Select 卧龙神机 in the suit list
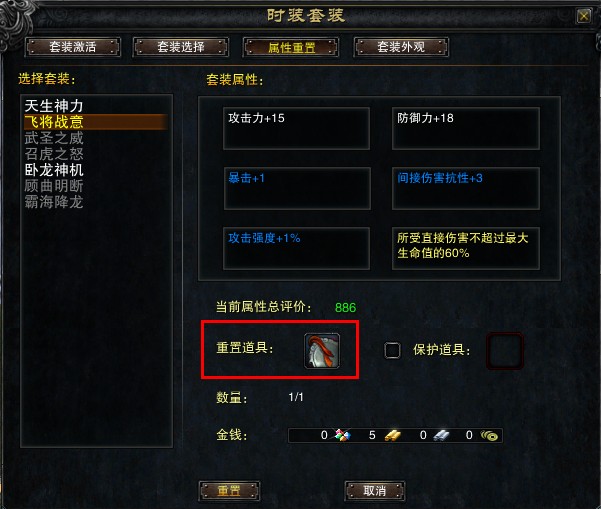Screen dimensions: 601x509 click(x=54, y=170)
